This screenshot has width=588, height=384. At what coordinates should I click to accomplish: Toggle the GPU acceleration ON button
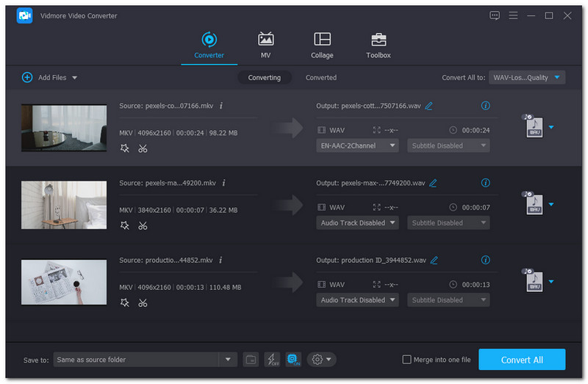[x=293, y=359]
